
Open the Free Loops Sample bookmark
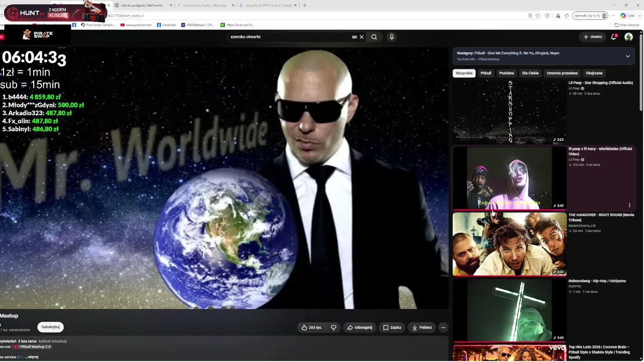point(98,25)
